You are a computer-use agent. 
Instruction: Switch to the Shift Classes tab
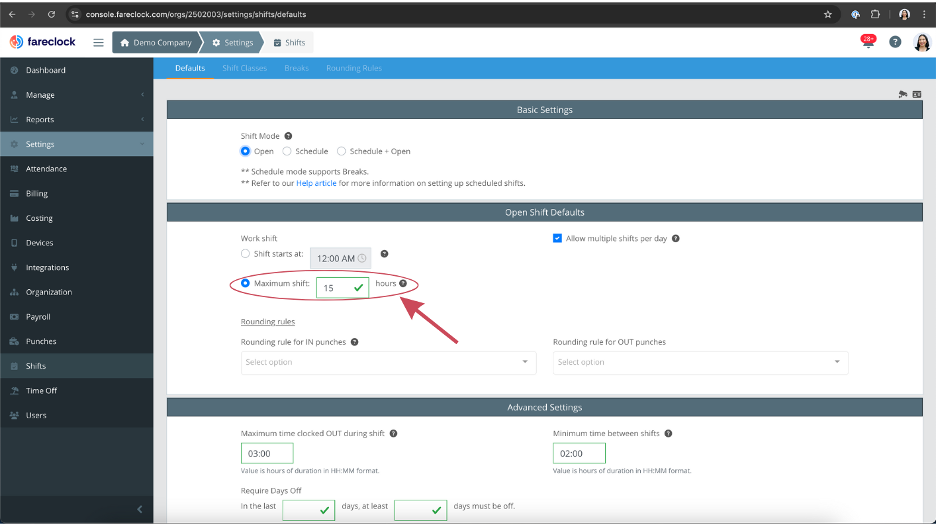tap(244, 68)
